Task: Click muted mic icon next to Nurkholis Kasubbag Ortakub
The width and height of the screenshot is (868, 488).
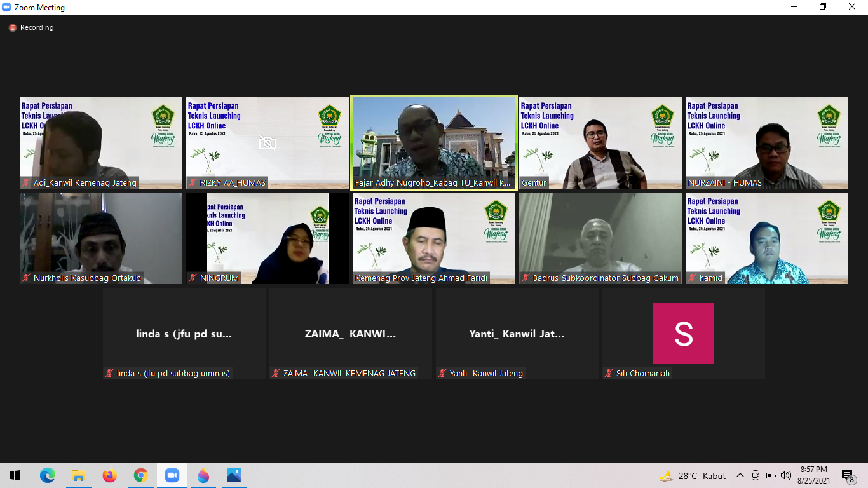Action: click(27, 278)
